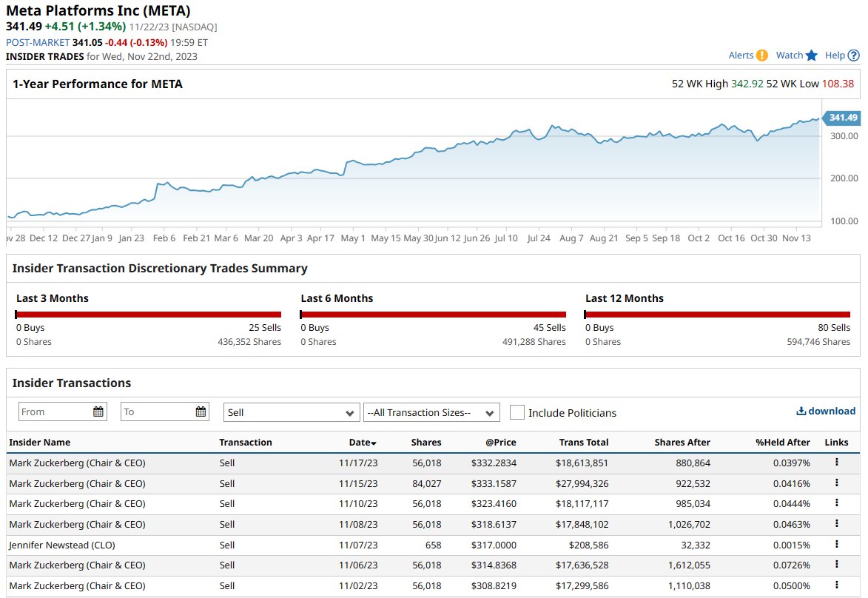Screen dimensions: 868x598
Task: Expand the All Transaction Sizes dropdown
Action: [430, 412]
